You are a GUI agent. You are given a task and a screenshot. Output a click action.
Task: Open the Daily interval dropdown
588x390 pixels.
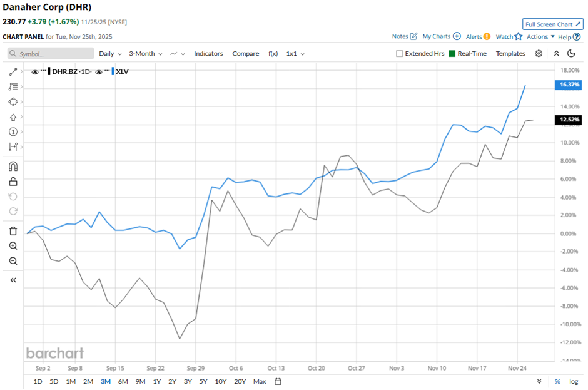pos(109,54)
